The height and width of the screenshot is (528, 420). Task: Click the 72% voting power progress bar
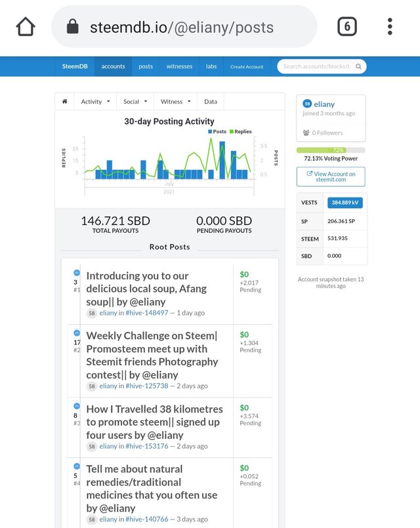tap(331, 150)
